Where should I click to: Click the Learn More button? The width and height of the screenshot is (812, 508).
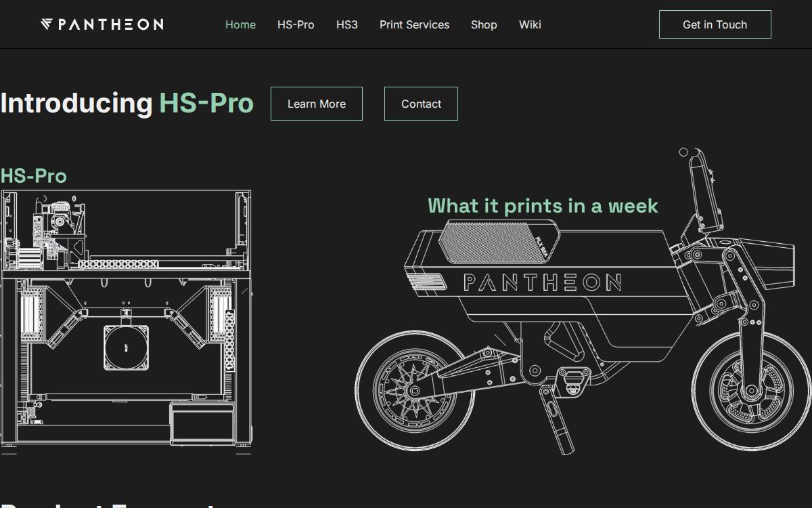click(x=317, y=104)
